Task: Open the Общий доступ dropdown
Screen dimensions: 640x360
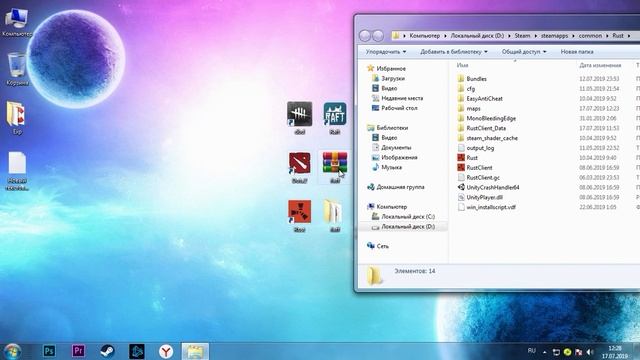Action: pyautogui.click(x=524, y=52)
